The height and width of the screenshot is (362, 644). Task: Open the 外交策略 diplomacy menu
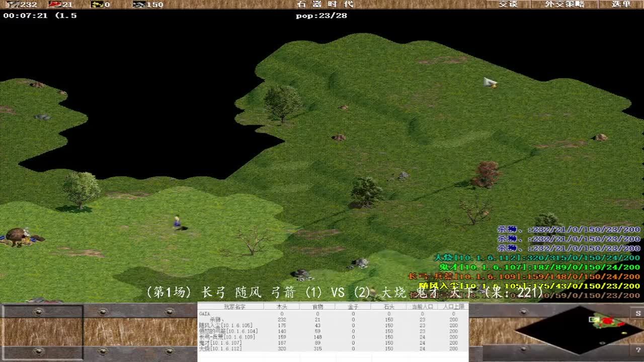click(565, 4)
